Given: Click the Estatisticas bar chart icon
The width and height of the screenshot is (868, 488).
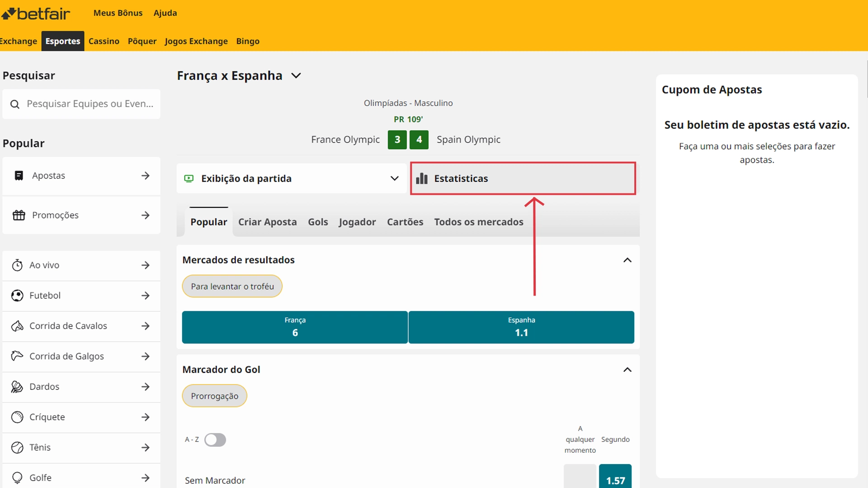Looking at the screenshot, I should point(422,178).
